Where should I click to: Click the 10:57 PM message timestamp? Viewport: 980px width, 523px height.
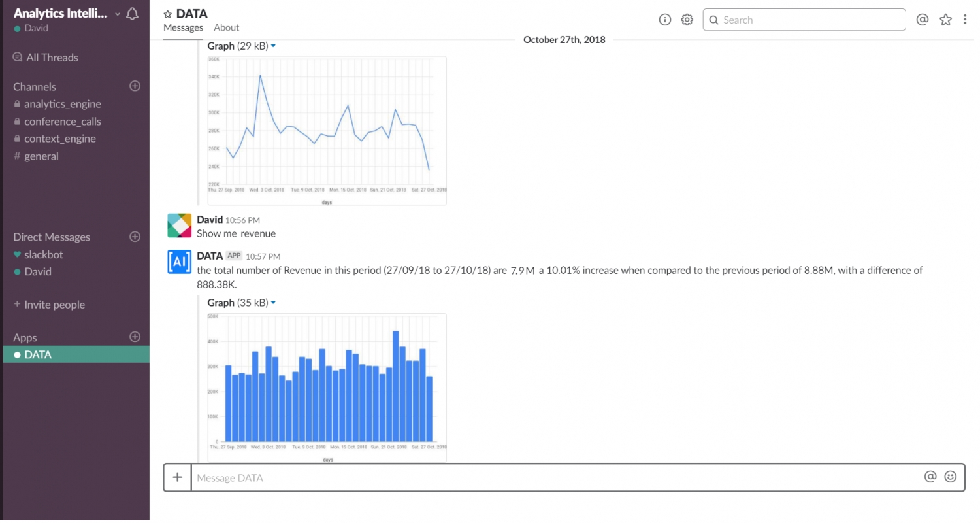click(263, 256)
